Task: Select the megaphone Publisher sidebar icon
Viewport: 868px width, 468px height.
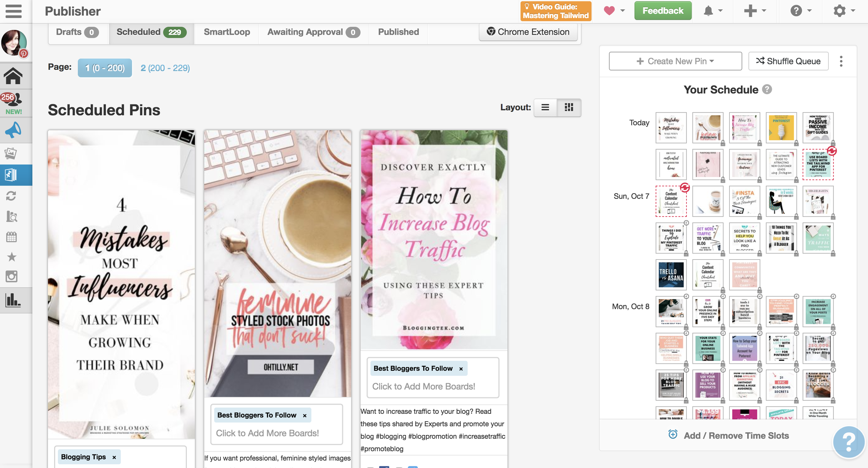Action: click(x=13, y=130)
